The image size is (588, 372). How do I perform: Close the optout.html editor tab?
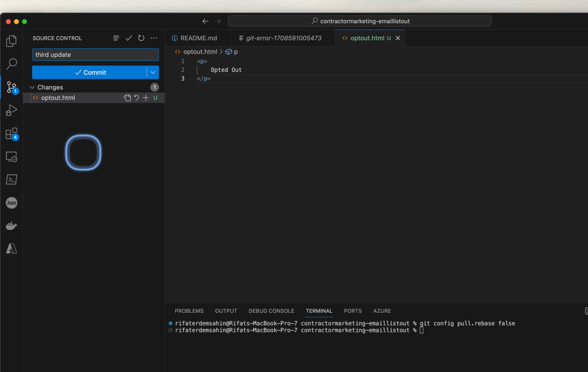click(x=398, y=39)
